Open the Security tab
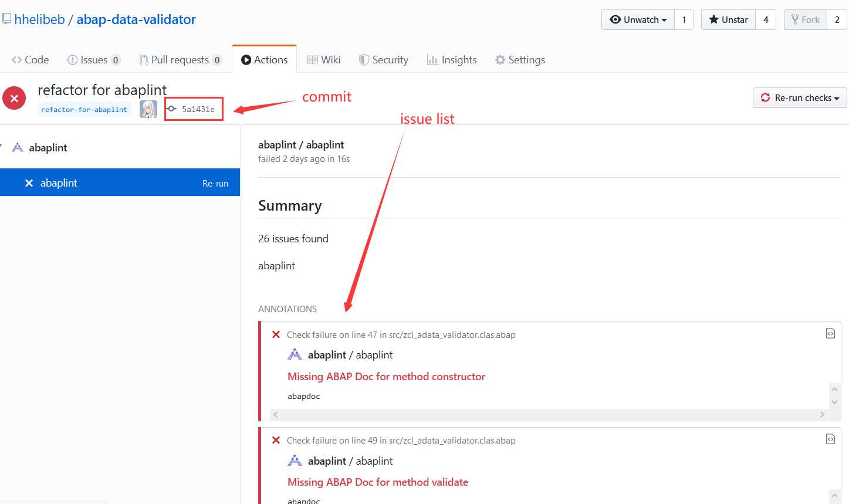Viewport: 849px width, 504px height. coord(384,59)
